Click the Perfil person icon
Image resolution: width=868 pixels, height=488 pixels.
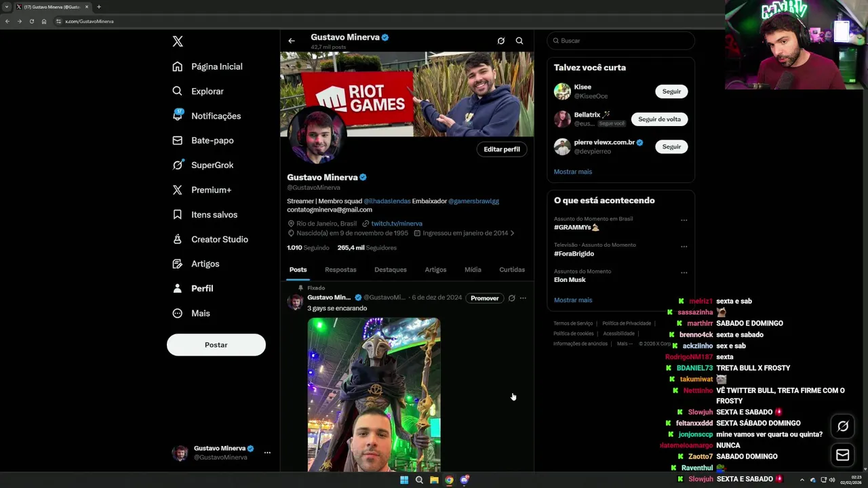[x=177, y=288]
